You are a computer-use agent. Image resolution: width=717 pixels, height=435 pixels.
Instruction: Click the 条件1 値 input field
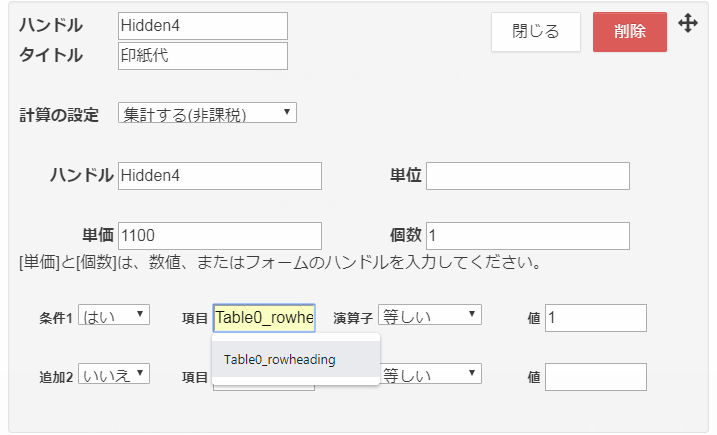coord(596,318)
